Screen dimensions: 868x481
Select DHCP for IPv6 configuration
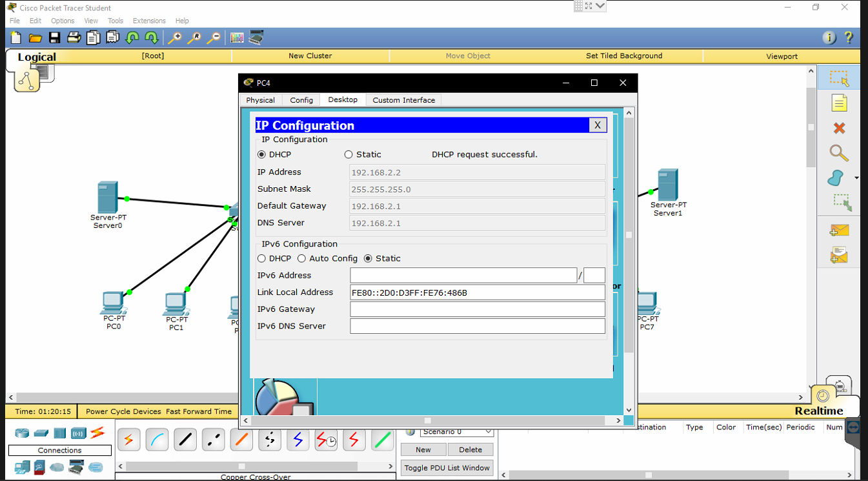click(261, 258)
